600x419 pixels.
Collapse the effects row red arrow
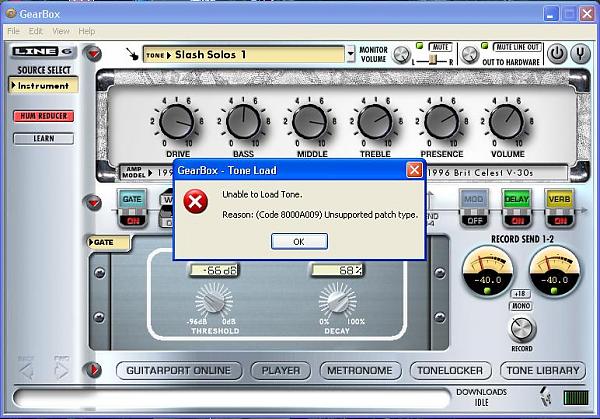pos(93,203)
